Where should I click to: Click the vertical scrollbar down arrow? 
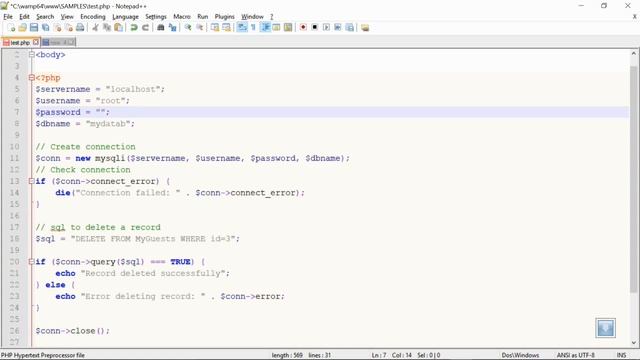coord(633,342)
